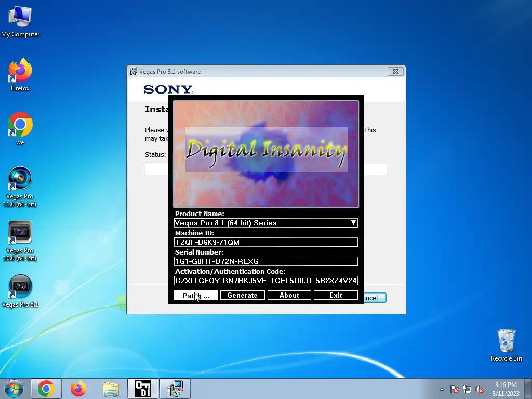Select the Recycle Bin icon
Image resolution: width=532 pixels, height=399 pixels.
point(506,345)
